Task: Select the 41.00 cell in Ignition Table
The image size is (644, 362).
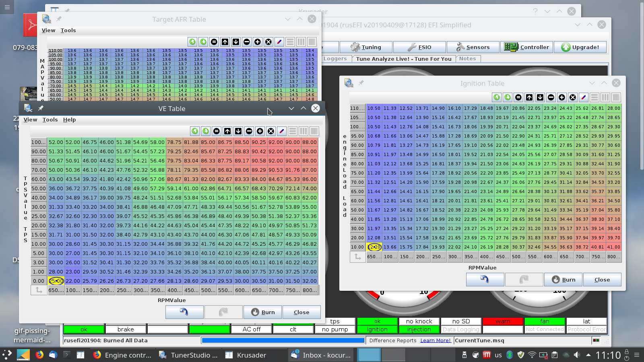Action: tap(614, 247)
